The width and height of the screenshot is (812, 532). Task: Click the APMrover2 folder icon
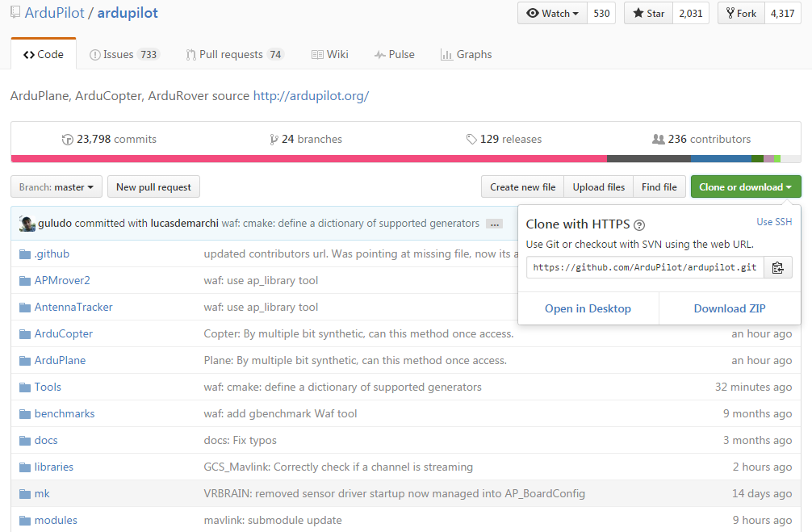point(25,281)
